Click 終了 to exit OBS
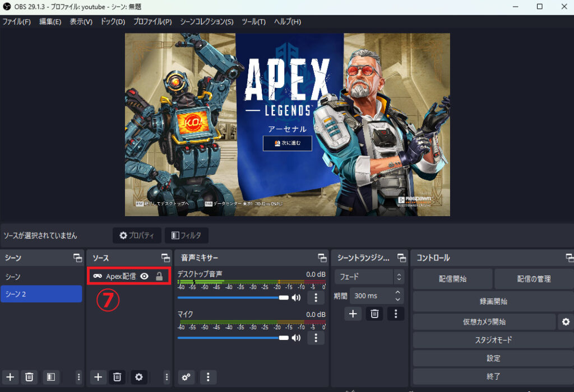Image resolution: width=574 pixels, height=392 pixels. 493,376
